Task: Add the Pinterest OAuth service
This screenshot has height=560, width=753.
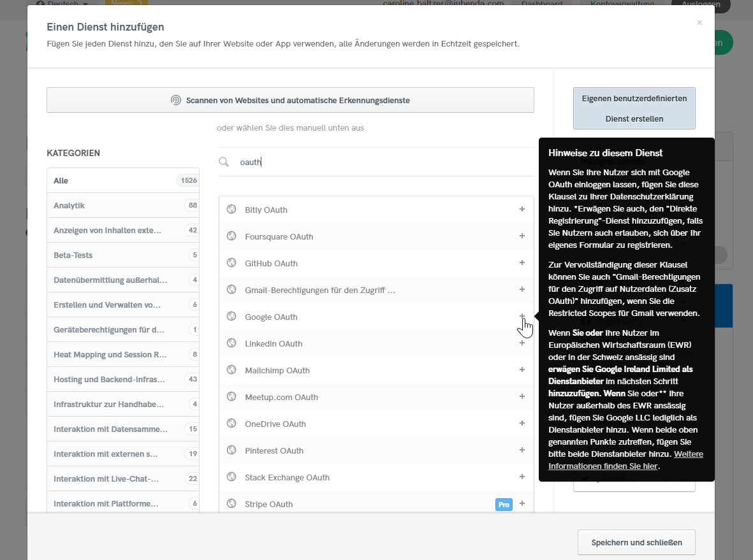Action: pos(522,450)
